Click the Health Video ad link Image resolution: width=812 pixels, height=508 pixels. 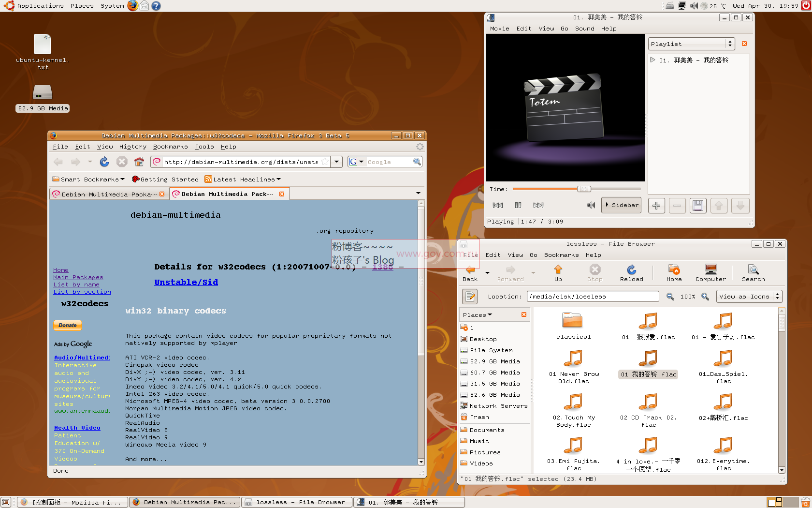point(77,428)
